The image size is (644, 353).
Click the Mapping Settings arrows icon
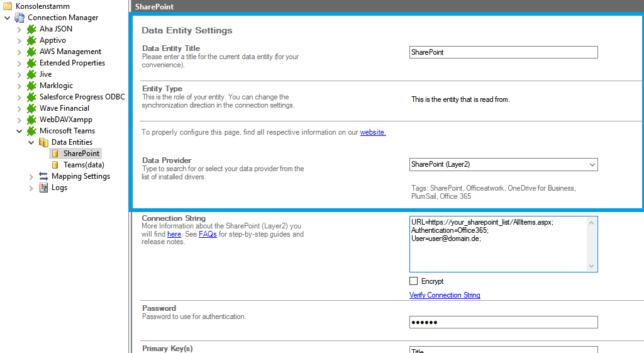click(x=43, y=176)
